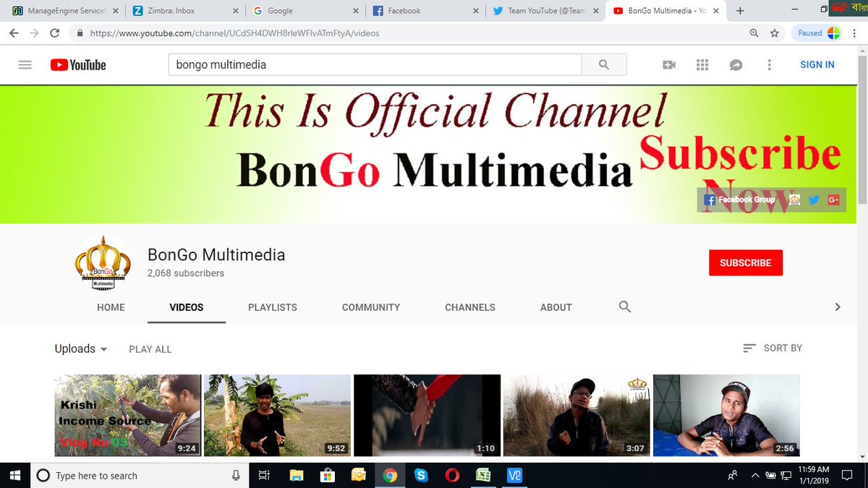
Task: Show hidden system tray icons
Action: (x=754, y=475)
